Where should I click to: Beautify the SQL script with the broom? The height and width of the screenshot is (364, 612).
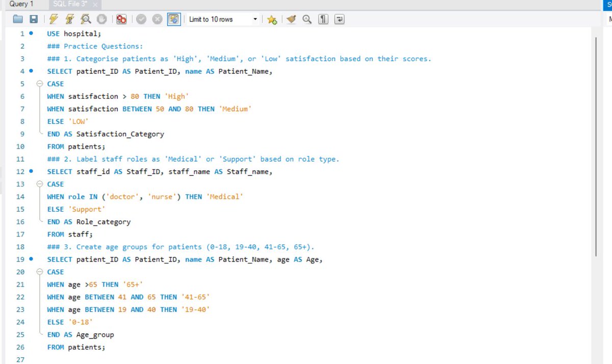tap(291, 19)
